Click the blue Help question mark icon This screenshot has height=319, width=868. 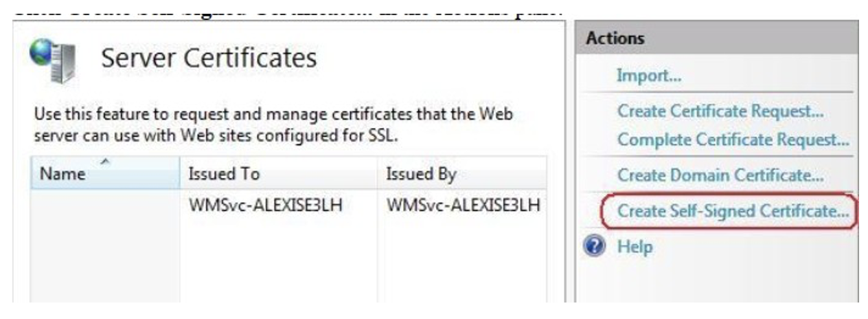(x=595, y=246)
